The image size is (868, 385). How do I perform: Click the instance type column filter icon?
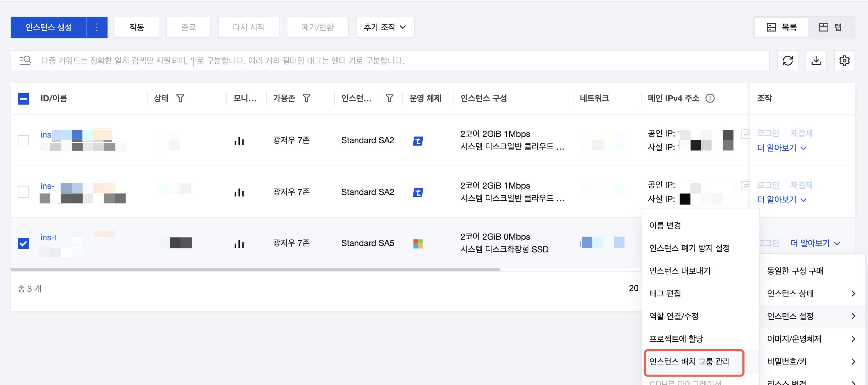390,98
